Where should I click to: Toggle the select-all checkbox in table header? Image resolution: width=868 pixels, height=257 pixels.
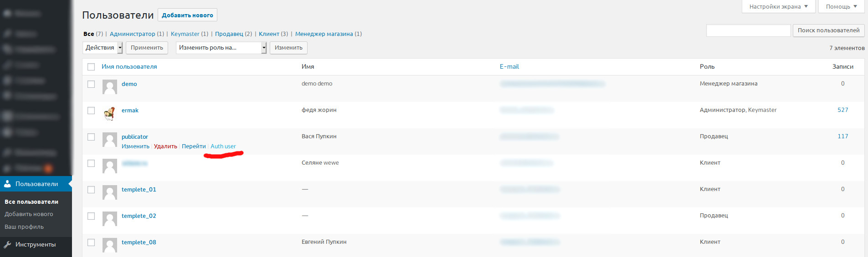(x=91, y=67)
